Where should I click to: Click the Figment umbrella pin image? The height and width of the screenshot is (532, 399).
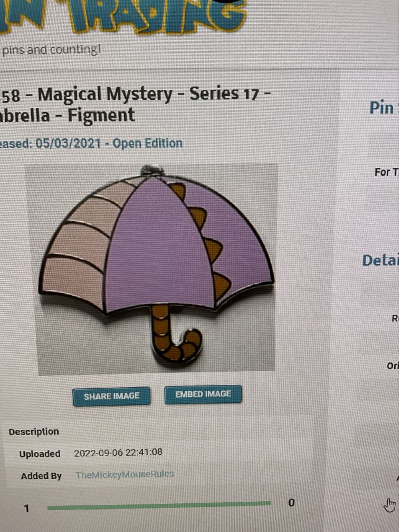point(151,270)
